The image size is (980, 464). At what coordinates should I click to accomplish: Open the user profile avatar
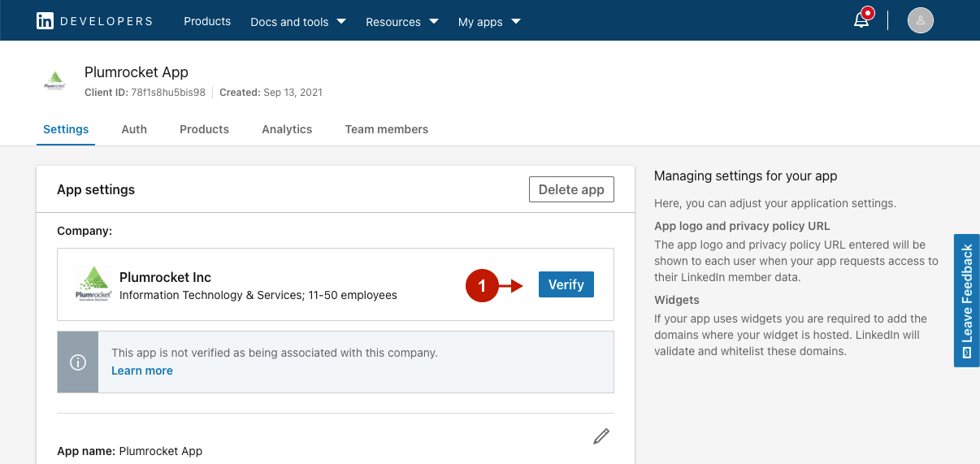(920, 20)
